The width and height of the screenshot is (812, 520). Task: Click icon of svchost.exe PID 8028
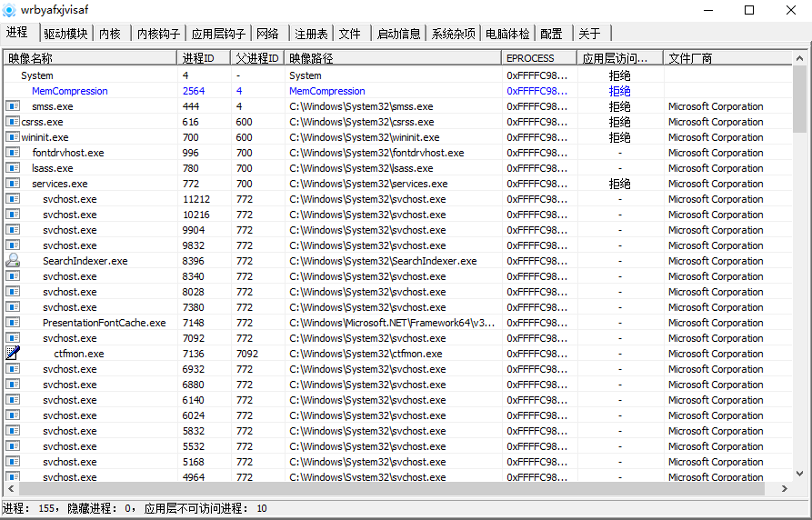(x=13, y=292)
